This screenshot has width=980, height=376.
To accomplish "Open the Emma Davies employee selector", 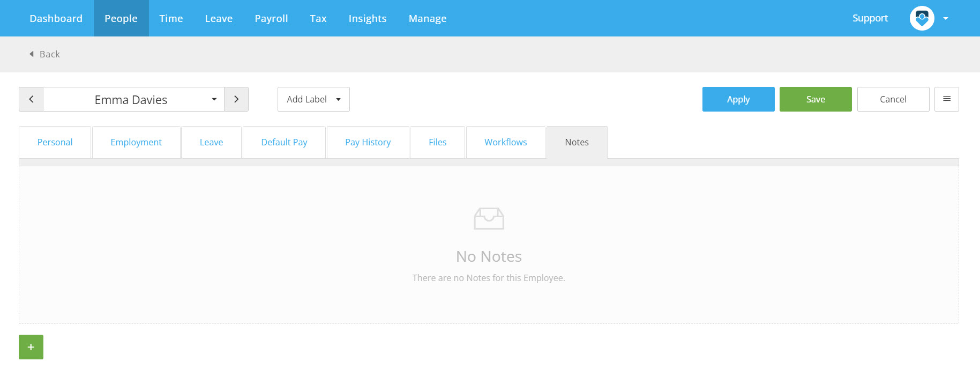I will (133, 99).
